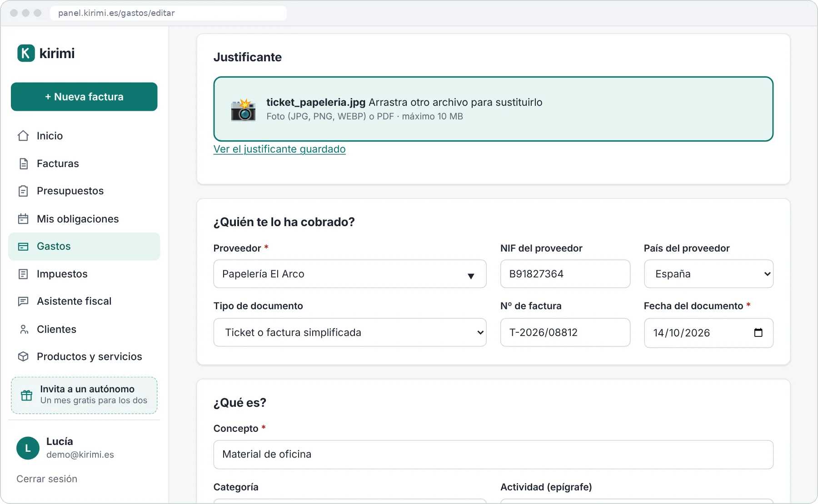Screen dimensions: 818x504
Task: Click the Asistente fiscal chat icon
Action: click(23, 301)
